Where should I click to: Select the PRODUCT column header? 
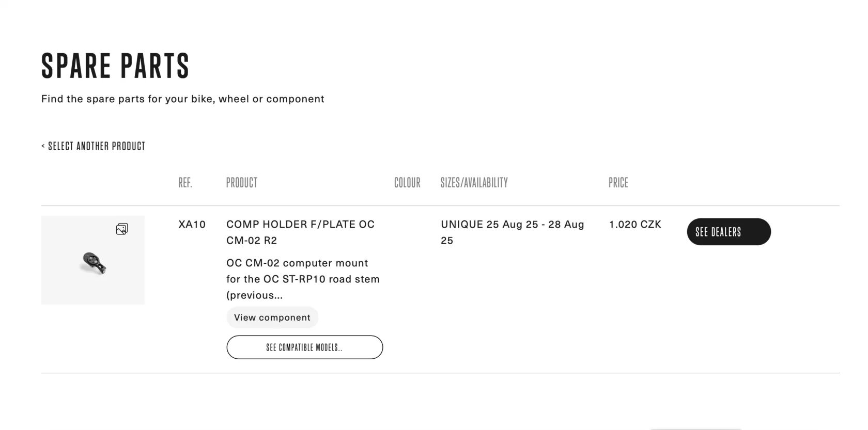[x=242, y=183]
